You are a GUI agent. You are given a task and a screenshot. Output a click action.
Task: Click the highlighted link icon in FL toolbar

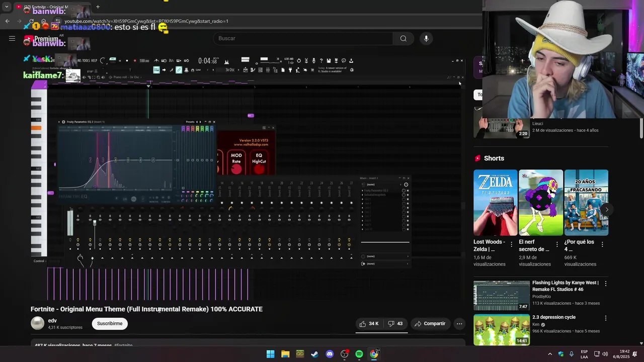[x=179, y=70]
